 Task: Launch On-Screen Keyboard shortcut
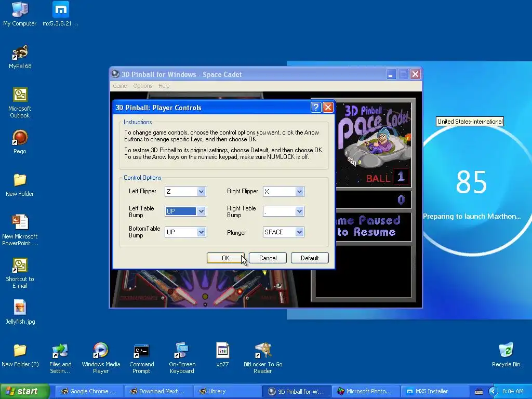point(182,358)
